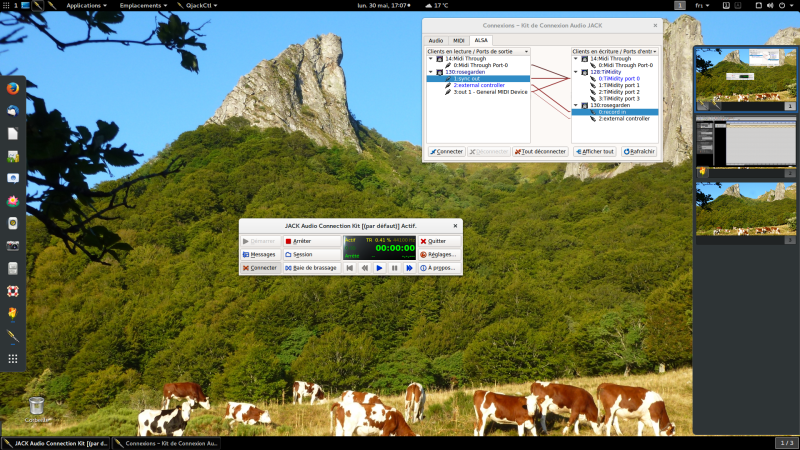Click Quitter in the JACK window
The height and width of the screenshot is (450, 800).
[439, 241]
